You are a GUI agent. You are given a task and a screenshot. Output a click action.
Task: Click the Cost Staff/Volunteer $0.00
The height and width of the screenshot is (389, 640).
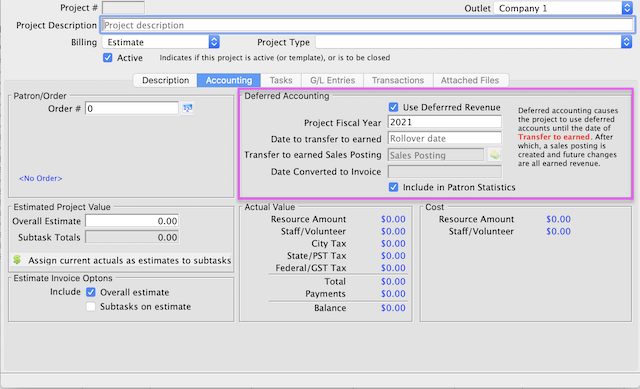click(x=558, y=231)
